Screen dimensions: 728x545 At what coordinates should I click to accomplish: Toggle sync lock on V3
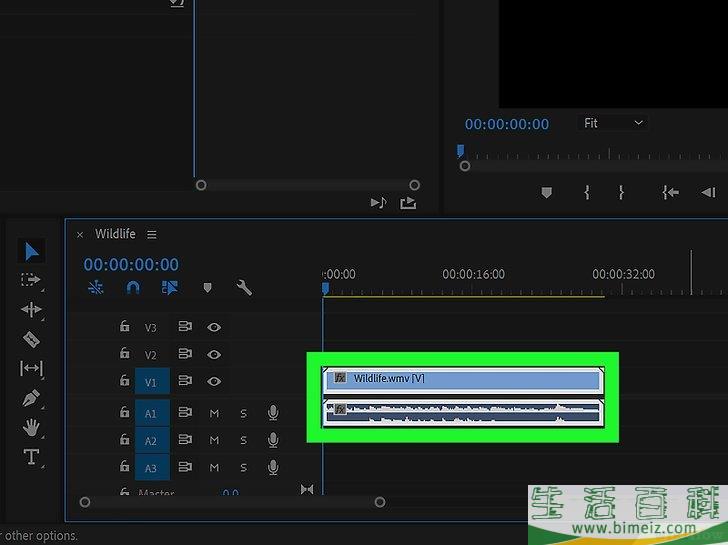coord(185,326)
